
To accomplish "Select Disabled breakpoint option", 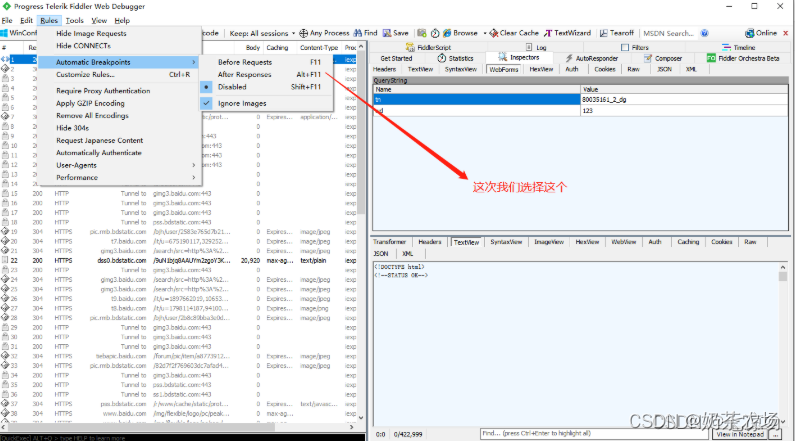I will coord(267,87).
